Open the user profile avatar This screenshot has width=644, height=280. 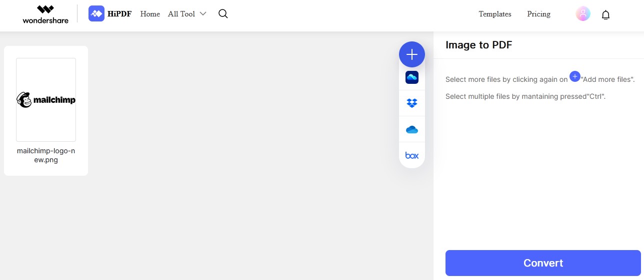point(583,14)
